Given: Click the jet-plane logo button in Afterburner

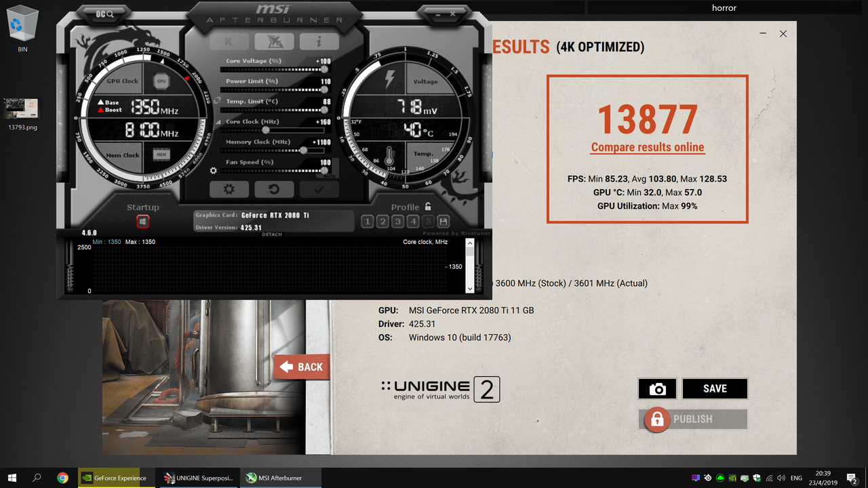Looking at the screenshot, I should (274, 41).
